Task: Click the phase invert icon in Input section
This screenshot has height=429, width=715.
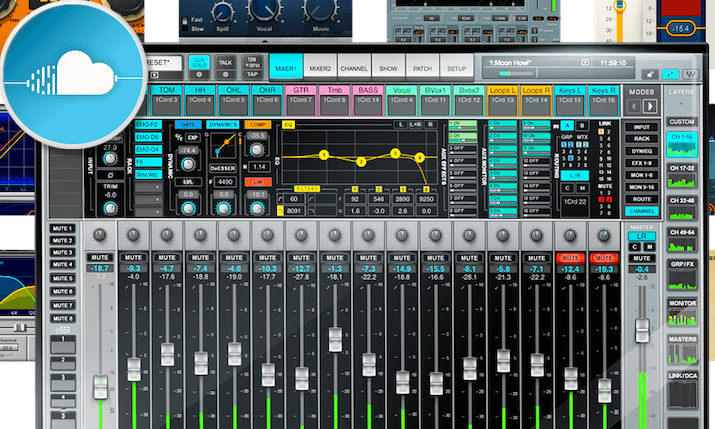Action: (110, 175)
